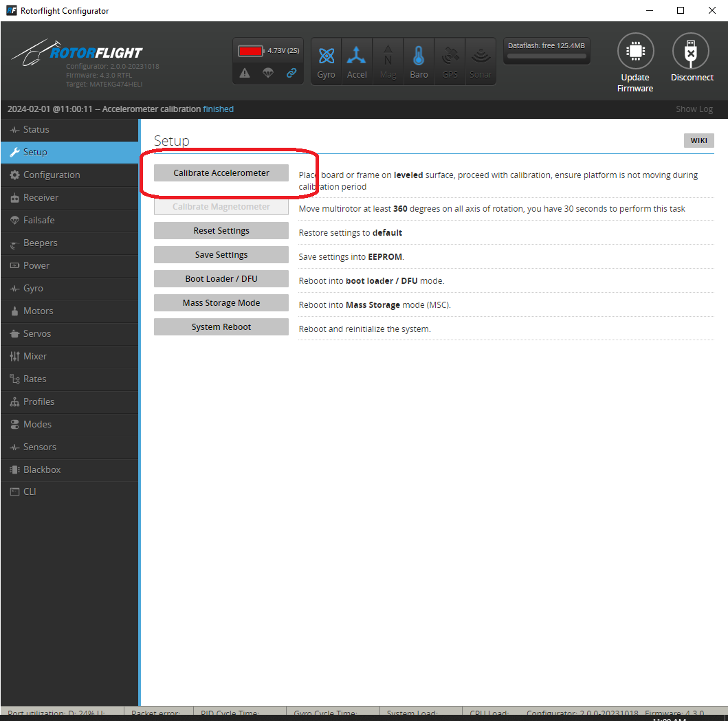The image size is (728, 721).
Task: Click the Disconnect USB icon
Action: point(691,52)
